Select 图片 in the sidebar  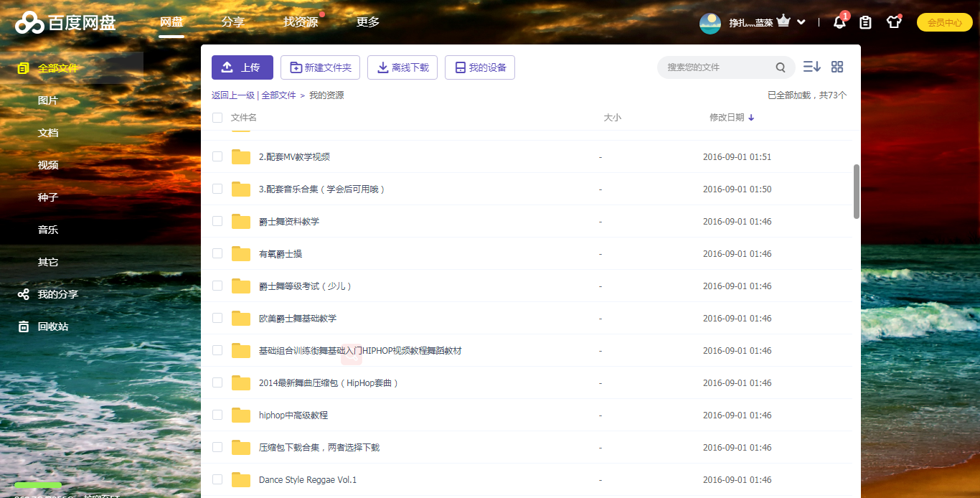tap(48, 100)
